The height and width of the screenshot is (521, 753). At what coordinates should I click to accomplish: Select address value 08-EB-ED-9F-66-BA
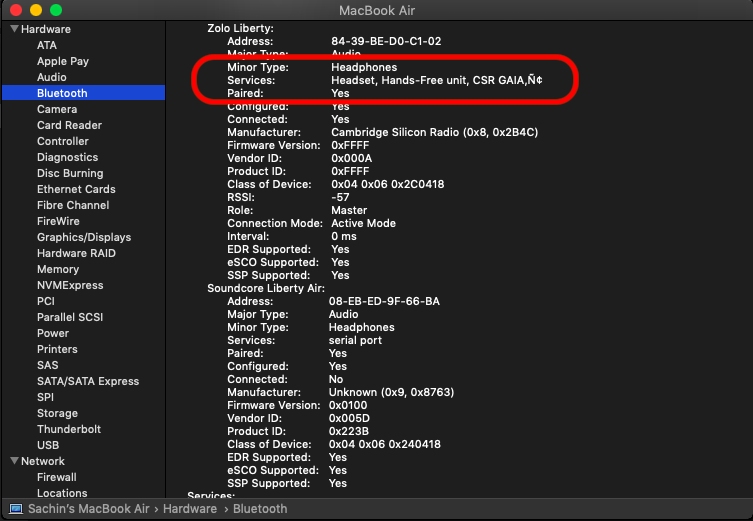pyautogui.click(x=384, y=302)
